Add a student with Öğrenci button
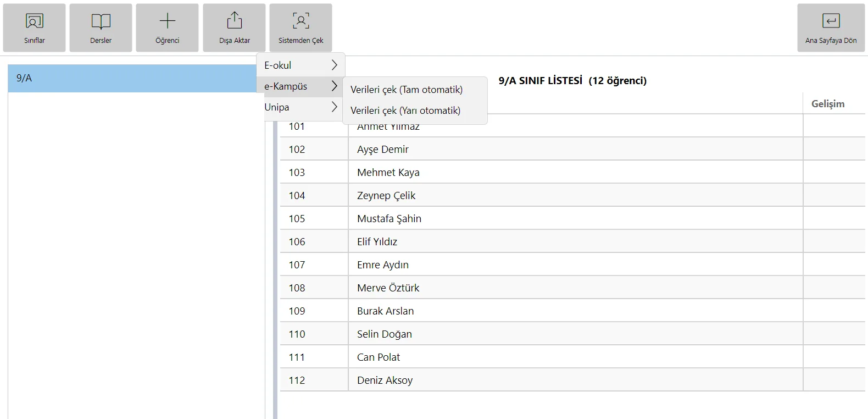The image size is (868, 419). 168,27
